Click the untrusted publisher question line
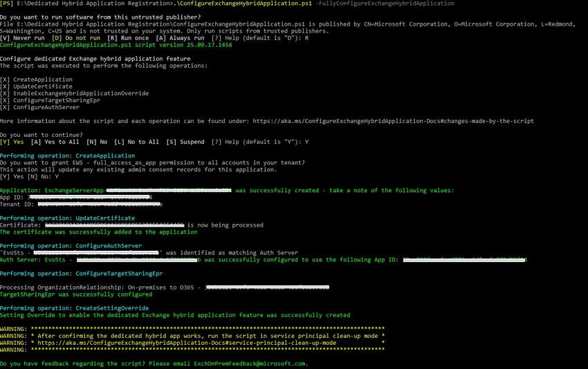 point(100,17)
